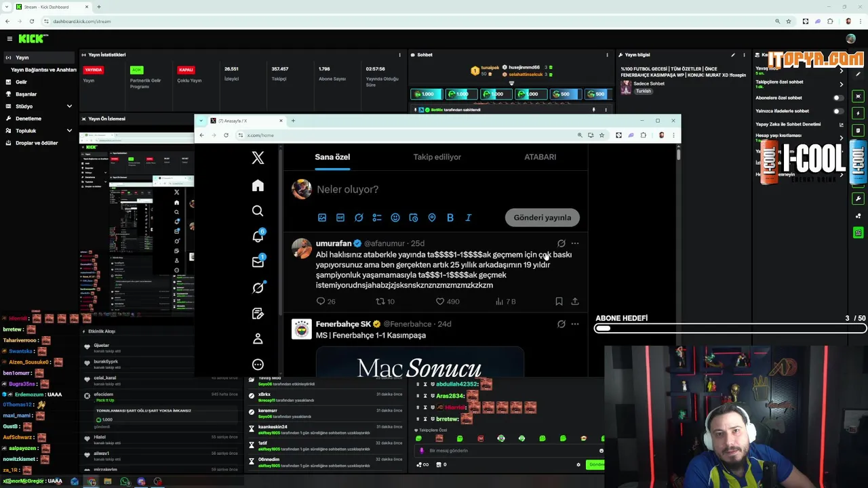Click X page vertical scrollbar

pyautogui.click(x=677, y=154)
